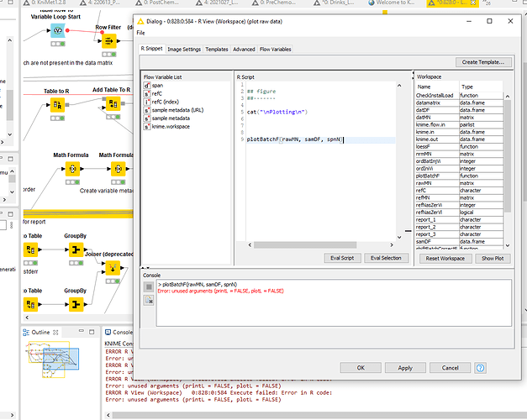
Task: Click the Eval Script button
Action: pyautogui.click(x=342, y=258)
